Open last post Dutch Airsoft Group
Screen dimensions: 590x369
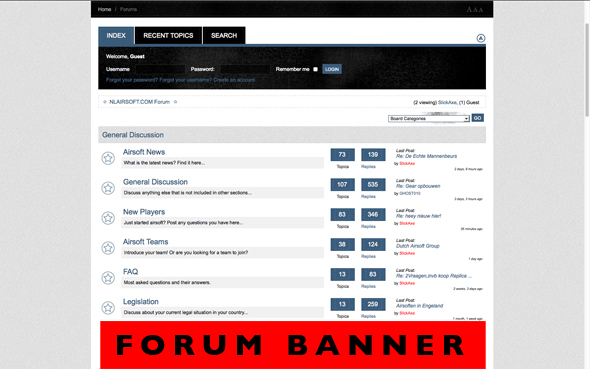click(x=417, y=246)
